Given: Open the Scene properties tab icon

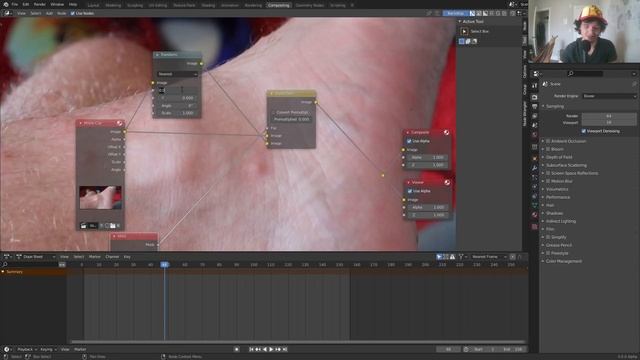Looking at the screenshot, I should click(534, 125).
